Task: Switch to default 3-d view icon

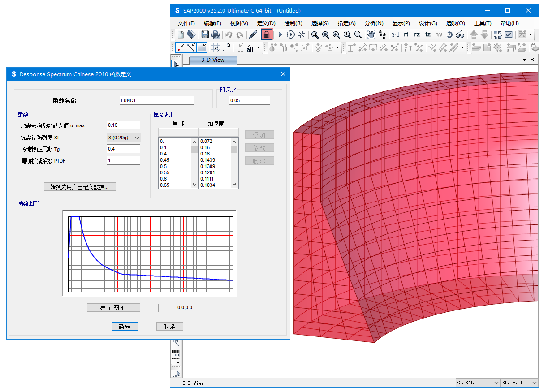Action: point(395,34)
